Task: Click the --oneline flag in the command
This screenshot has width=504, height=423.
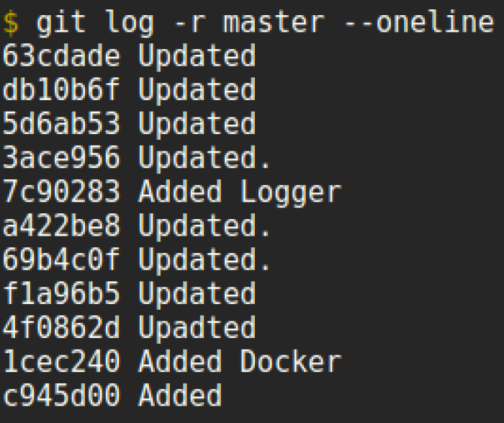Action: [x=419, y=22]
